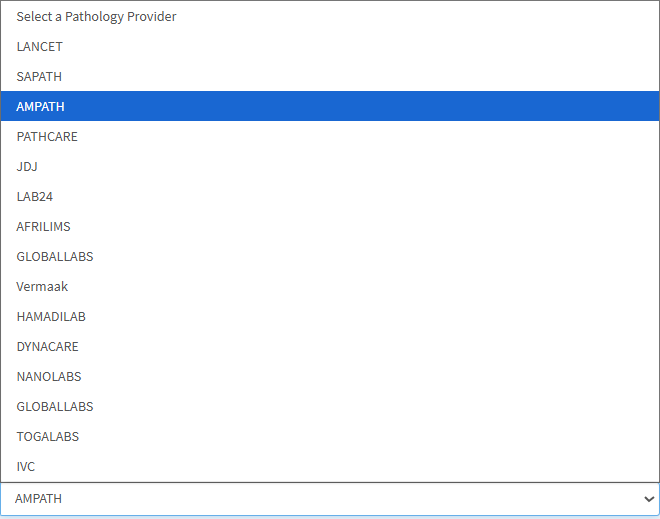Select the JDJ option
The height and width of the screenshot is (519, 660).
click(27, 166)
